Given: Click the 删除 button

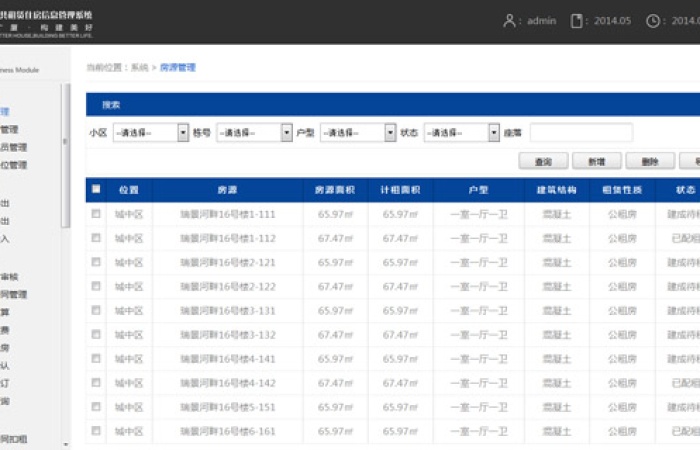Looking at the screenshot, I should click(650, 161).
